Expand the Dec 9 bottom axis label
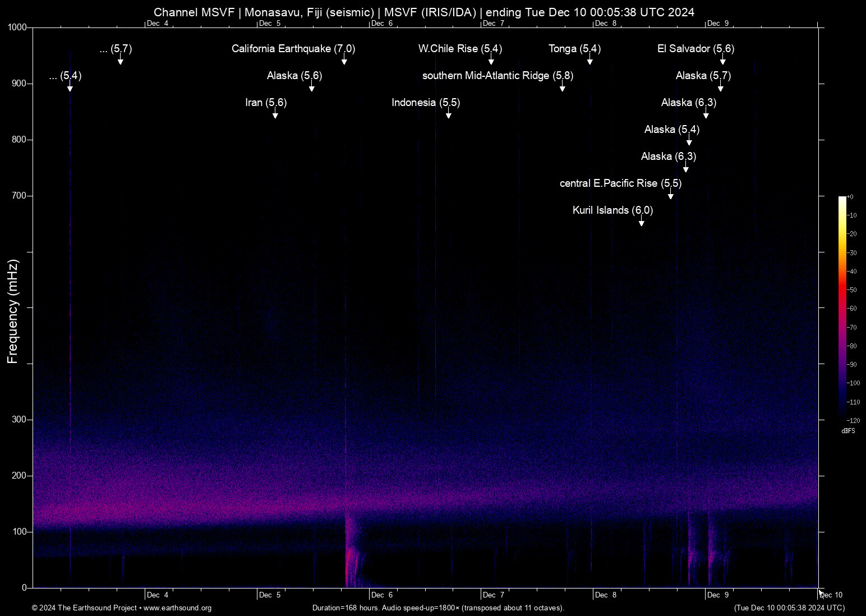 click(x=718, y=594)
